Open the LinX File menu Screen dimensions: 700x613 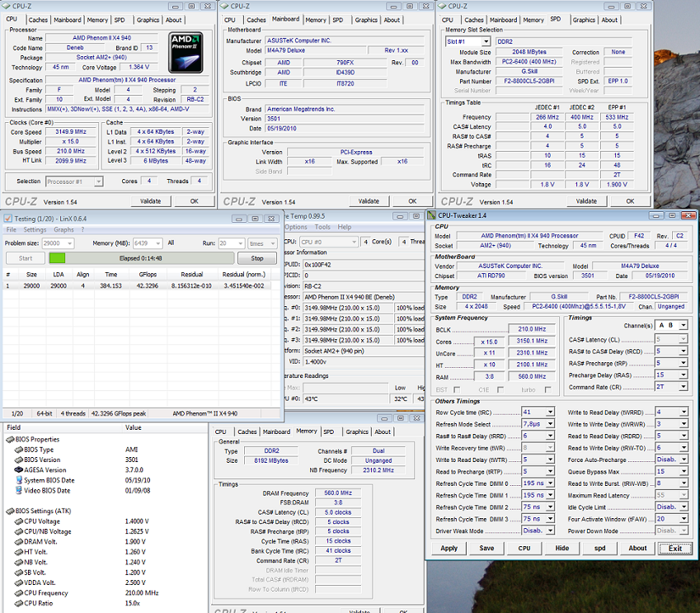point(12,229)
